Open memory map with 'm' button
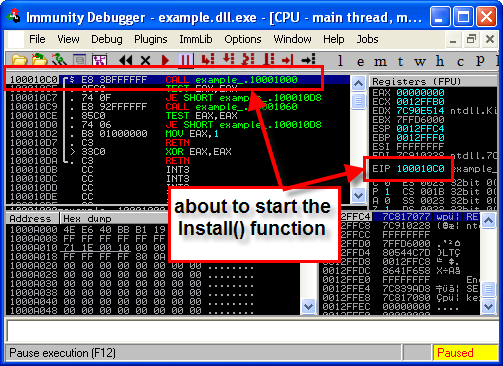 click(x=380, y=62)
